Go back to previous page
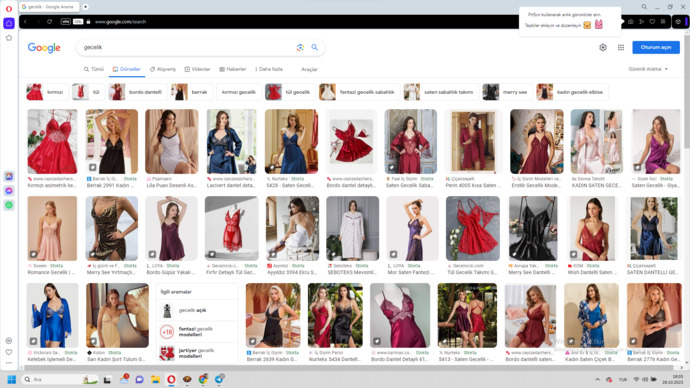Image resolution: width=690 pixels, height=388 pixels. 26,22
